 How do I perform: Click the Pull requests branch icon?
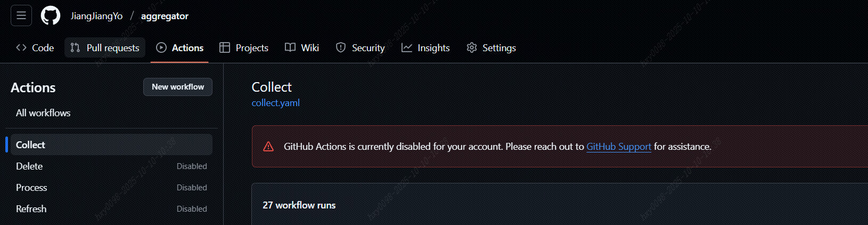tap(75, 47)
